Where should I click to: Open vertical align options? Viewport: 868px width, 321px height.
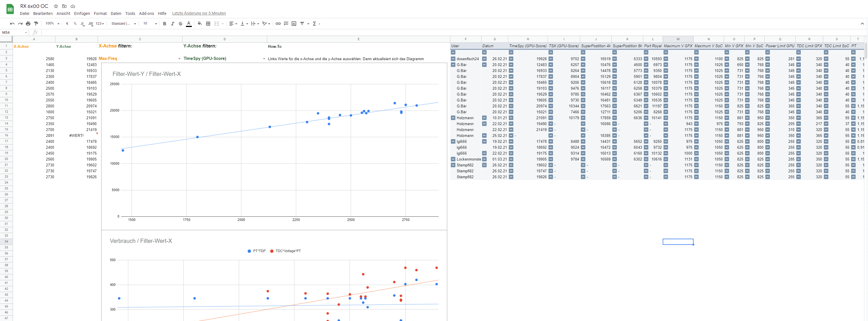pos(244,24)
